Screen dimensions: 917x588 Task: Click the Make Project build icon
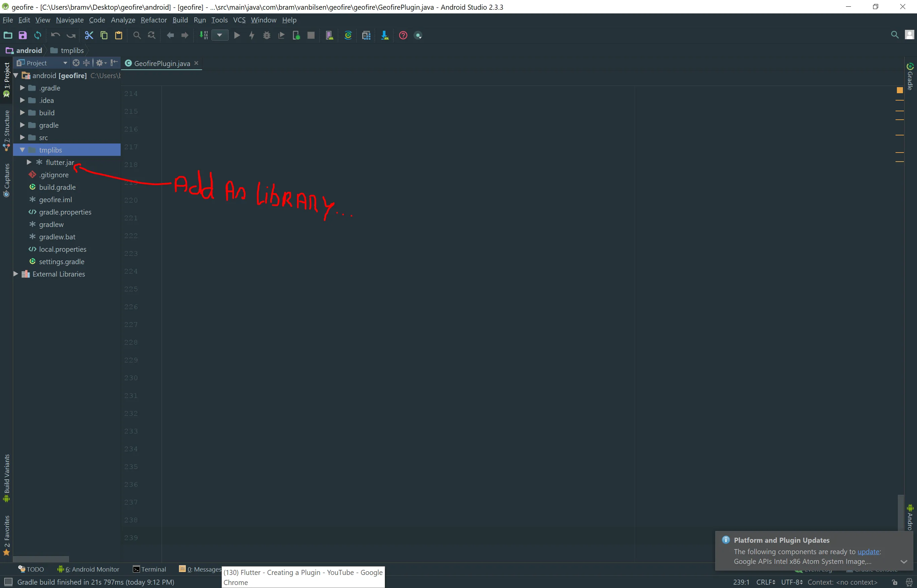[x=204, y=36]
